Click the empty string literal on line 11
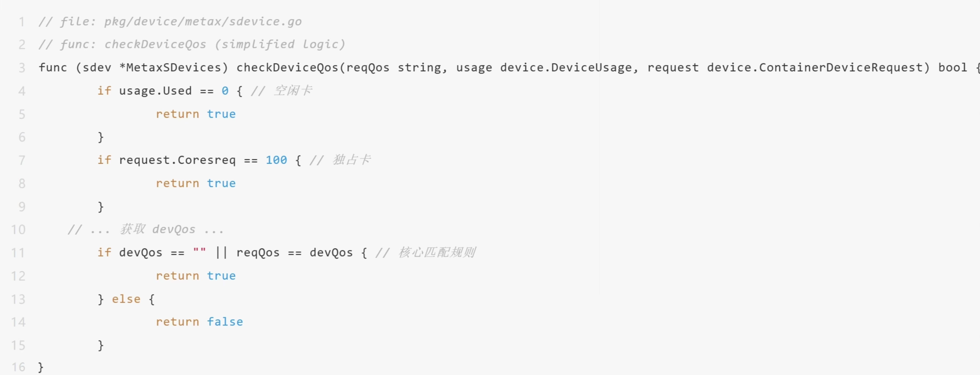Image resolution: width=980 pixels, height=375 pixels. 199,252
